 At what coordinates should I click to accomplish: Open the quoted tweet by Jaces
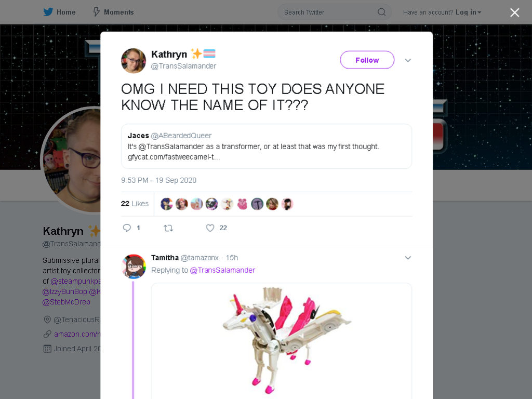pos(267,146)
